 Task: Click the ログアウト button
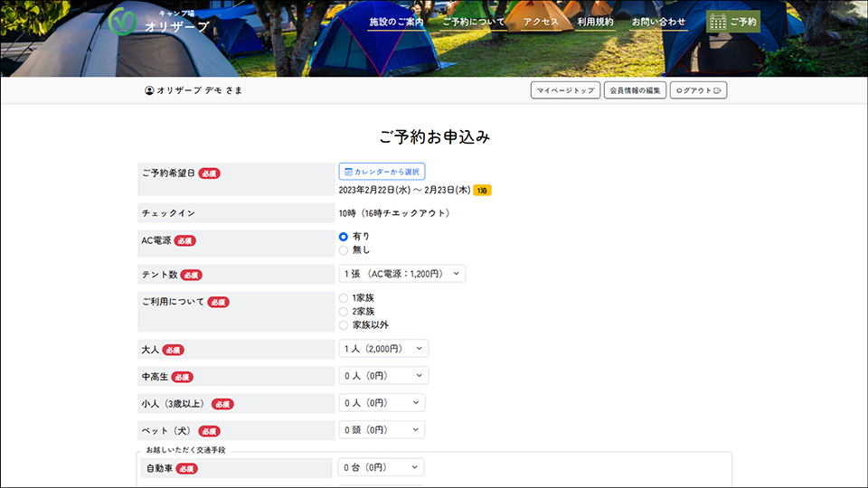(x=698, y=90)
